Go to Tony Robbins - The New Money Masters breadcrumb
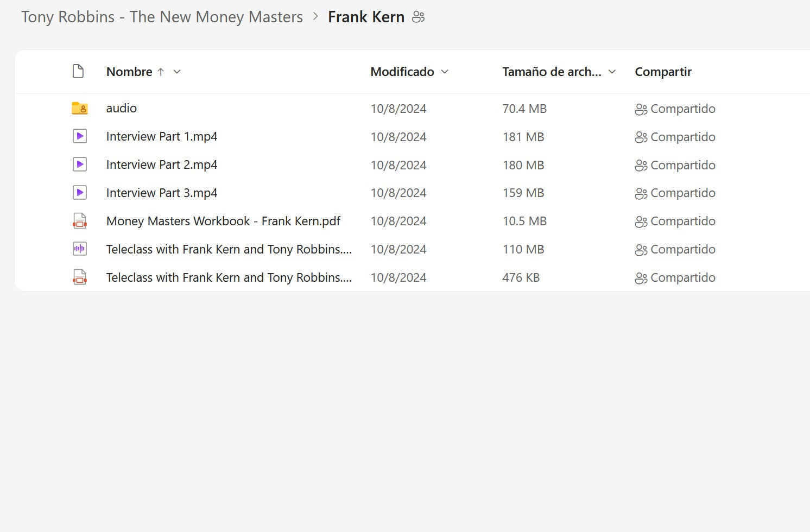 pyautogui.click(x=162, y=17)
